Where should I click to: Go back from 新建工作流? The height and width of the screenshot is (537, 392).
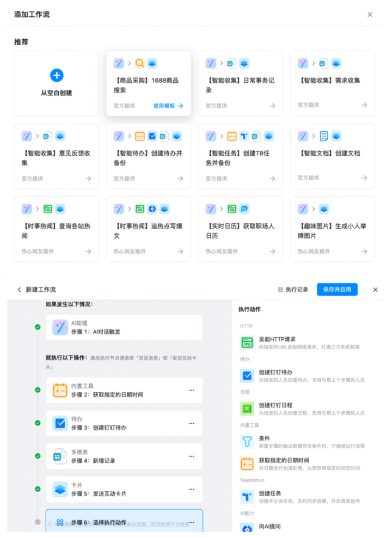tap(20, 289)
